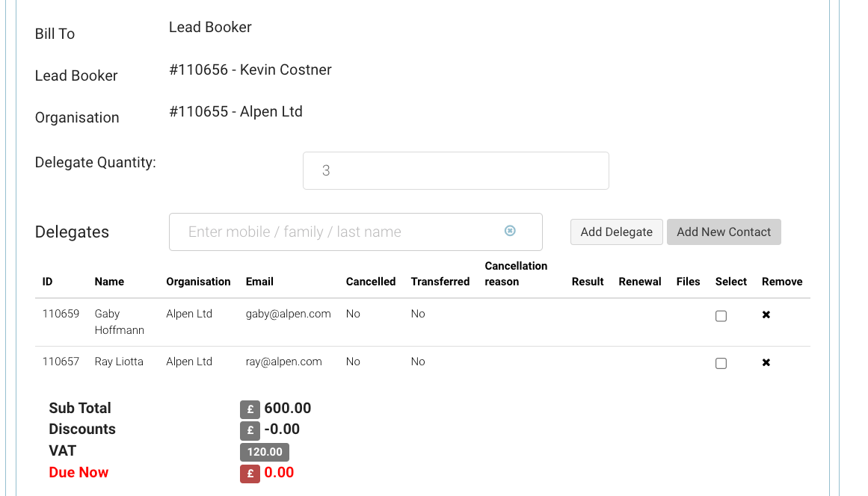This screenshot has height=496, width=868.
Task: Open Lead Booker #110656 Kevin Costner
Action: pos(250,69)
